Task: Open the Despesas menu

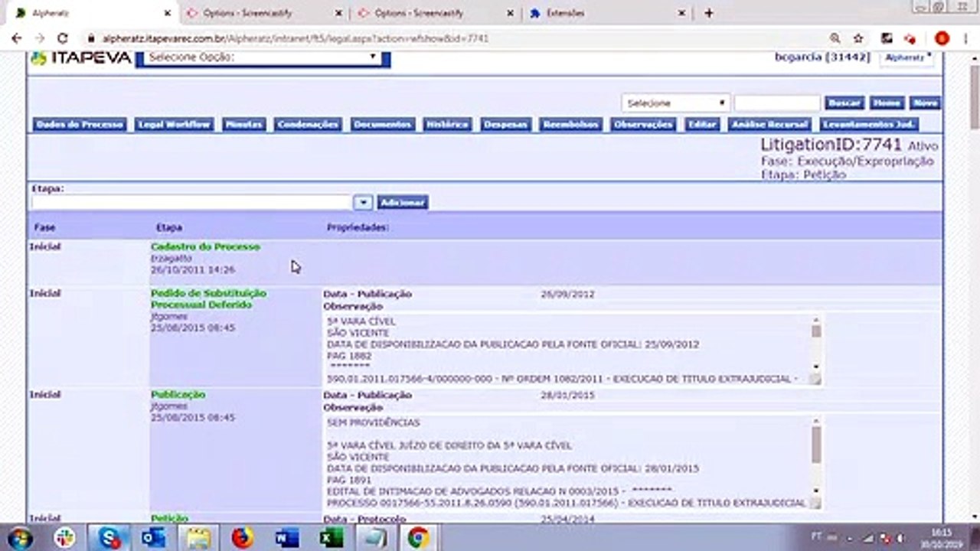Action: pyautogui.click(x=506, y=124)
